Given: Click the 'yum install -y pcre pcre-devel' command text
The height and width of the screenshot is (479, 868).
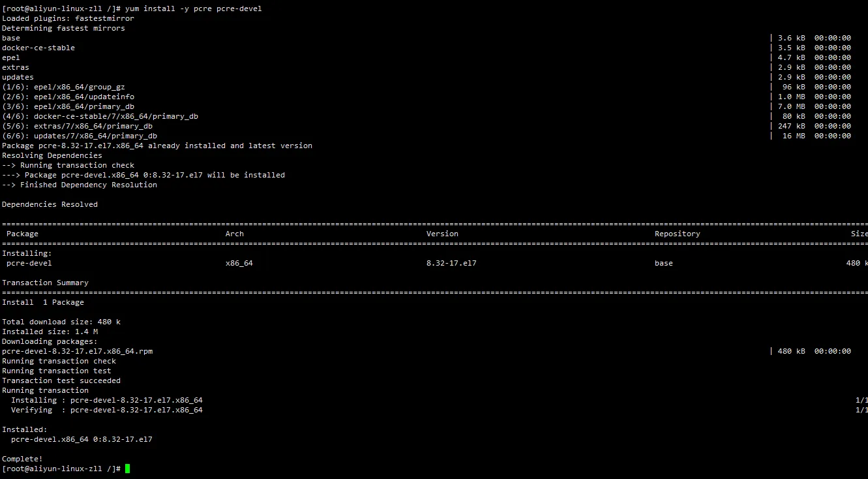Looking at the screenshot, I should coord(194,8).
